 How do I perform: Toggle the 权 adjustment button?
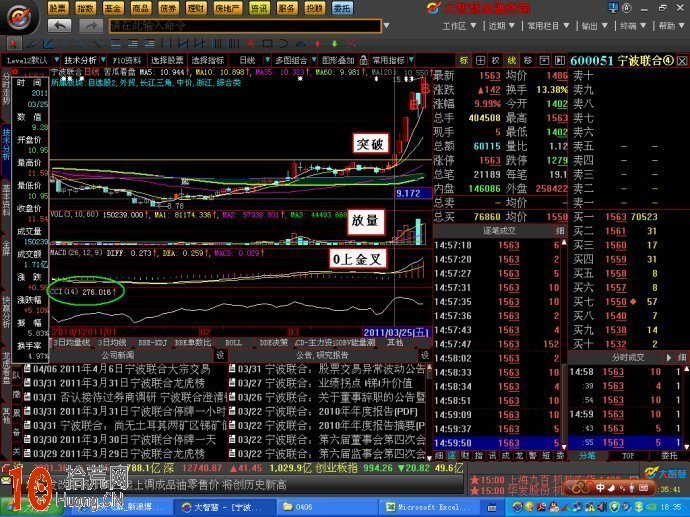coord(495,60)
